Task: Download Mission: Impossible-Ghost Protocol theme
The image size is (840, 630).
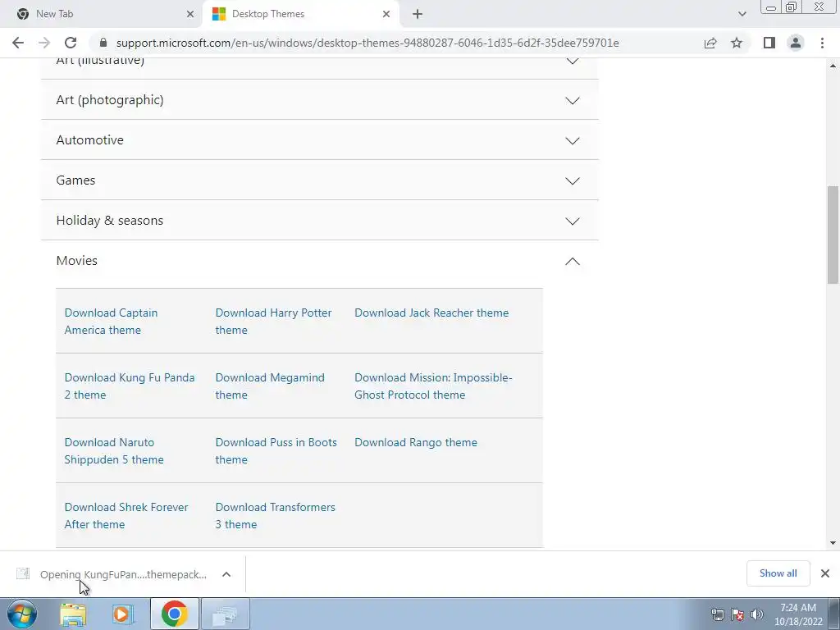Action: [x=433, y=386]
